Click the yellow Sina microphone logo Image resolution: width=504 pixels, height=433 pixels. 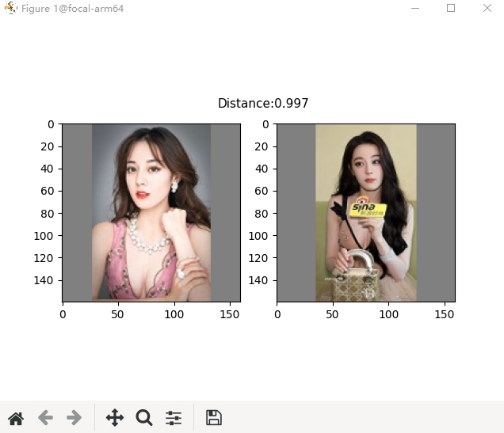368,210
